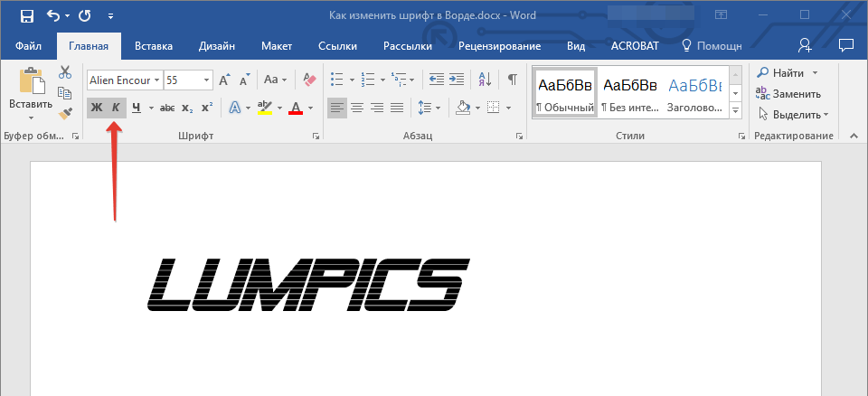Click the Save floppy disk icon
This screenshot has width=868, height=396.
(26, 15)
